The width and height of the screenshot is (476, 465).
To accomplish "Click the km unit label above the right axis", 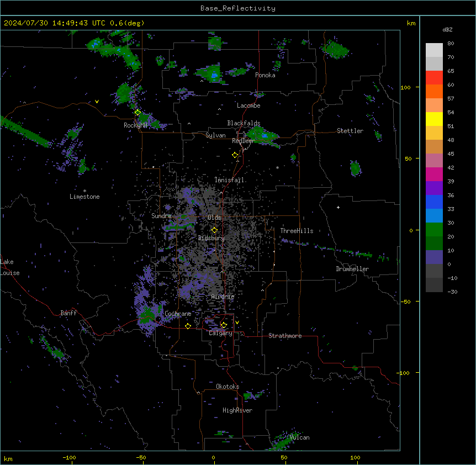I will coord(411,23).
